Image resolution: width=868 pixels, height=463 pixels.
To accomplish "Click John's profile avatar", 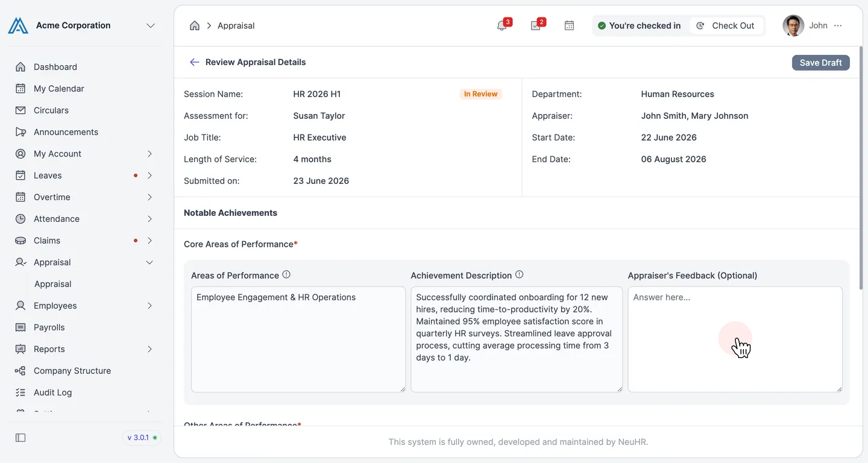I will tap(793, 25).
